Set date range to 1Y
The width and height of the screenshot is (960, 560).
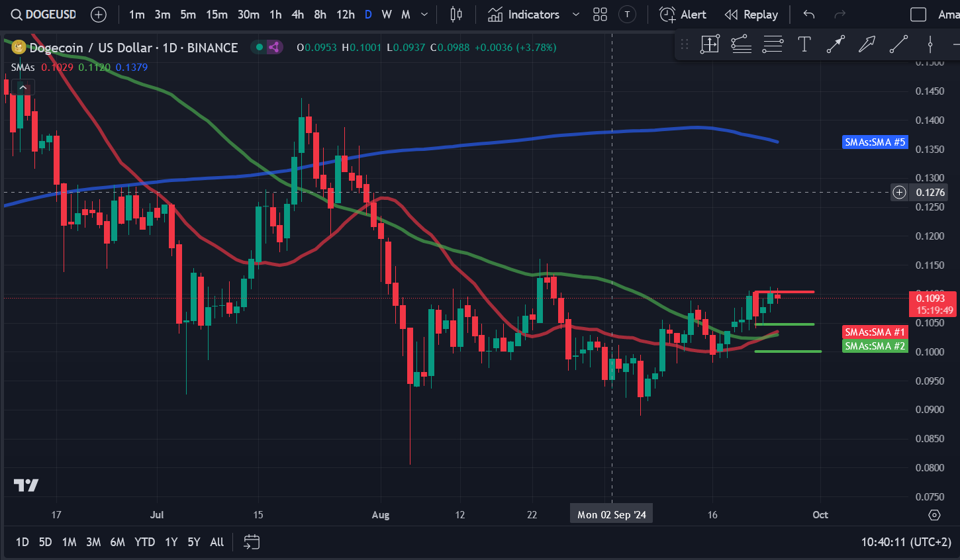[171, 542]
